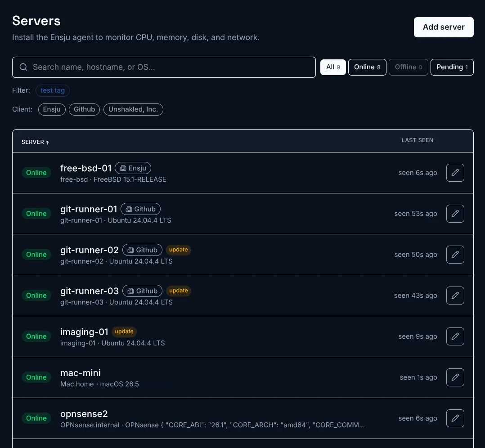
Task: Open opnsense2 server name
Action: 84,414
